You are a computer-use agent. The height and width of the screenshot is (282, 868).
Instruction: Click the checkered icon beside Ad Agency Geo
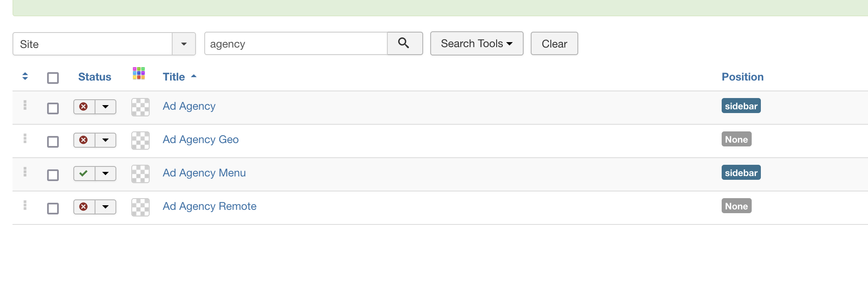click(140, 141)
